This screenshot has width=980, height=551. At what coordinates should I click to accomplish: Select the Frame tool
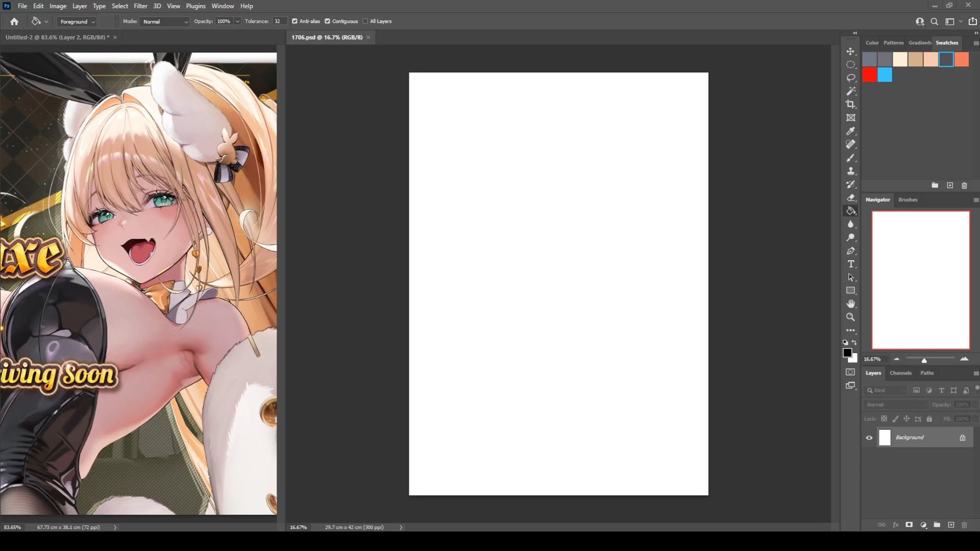tap(850, 118)
